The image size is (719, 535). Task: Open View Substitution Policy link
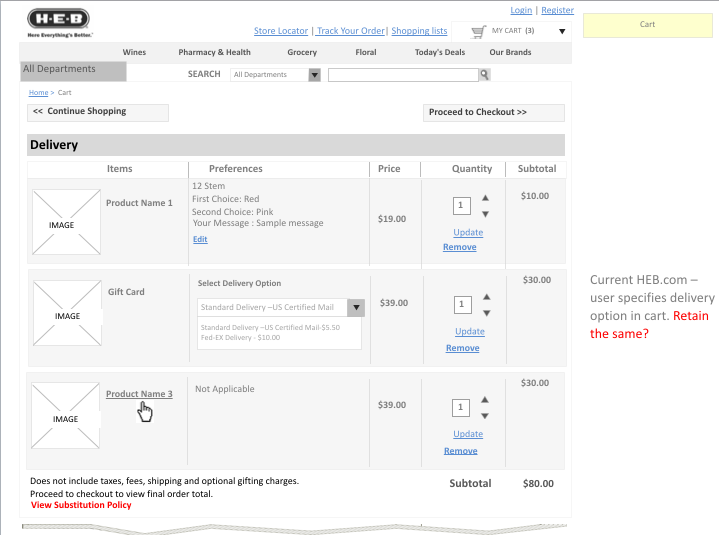tap(81, 505)
